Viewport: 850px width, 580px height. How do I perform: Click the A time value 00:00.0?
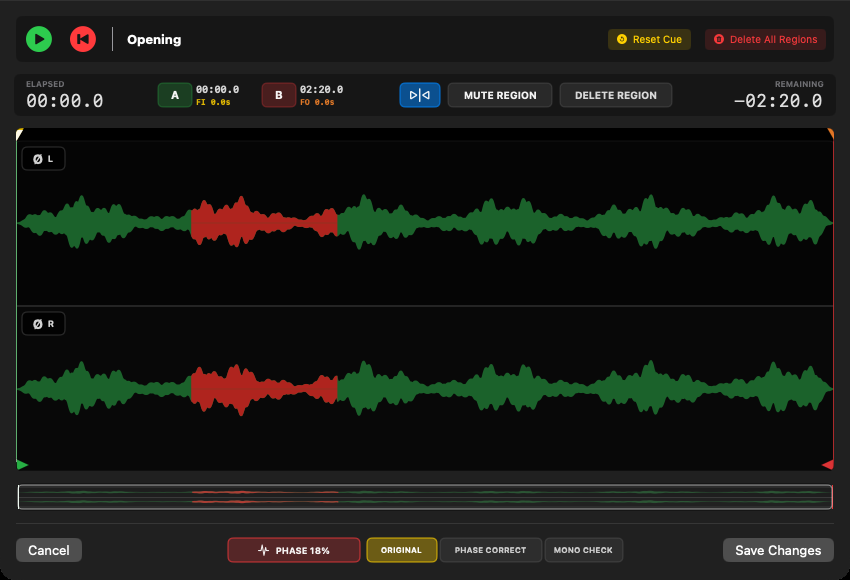217,89
